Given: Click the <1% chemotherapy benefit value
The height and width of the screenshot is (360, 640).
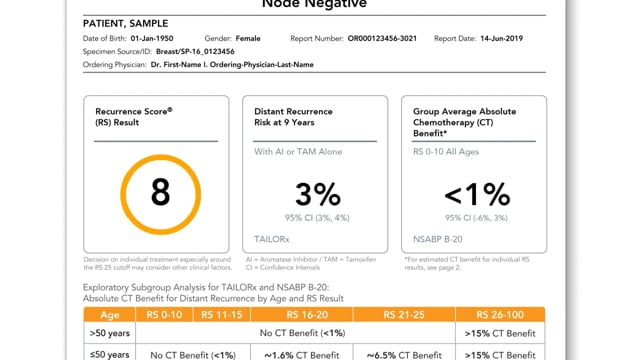Looking at the screenshot, I should [x=477, y=194].
